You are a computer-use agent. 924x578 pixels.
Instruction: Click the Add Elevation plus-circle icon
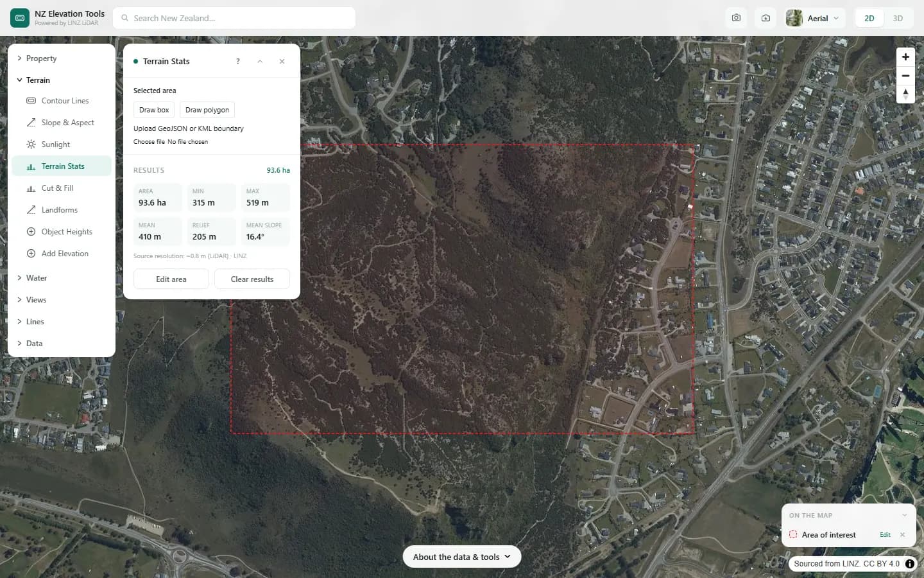click(x=31, y=254)
